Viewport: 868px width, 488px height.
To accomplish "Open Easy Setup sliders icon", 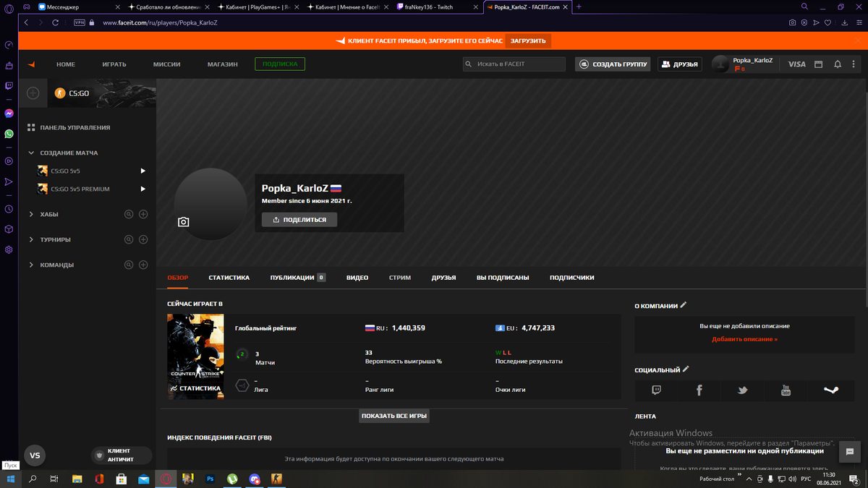I will coord(859,22).
